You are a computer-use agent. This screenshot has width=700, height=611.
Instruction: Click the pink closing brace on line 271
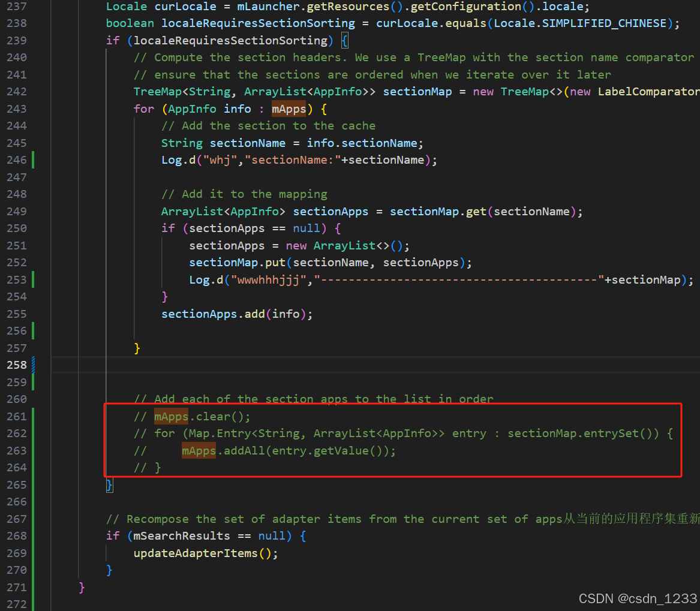82,588
